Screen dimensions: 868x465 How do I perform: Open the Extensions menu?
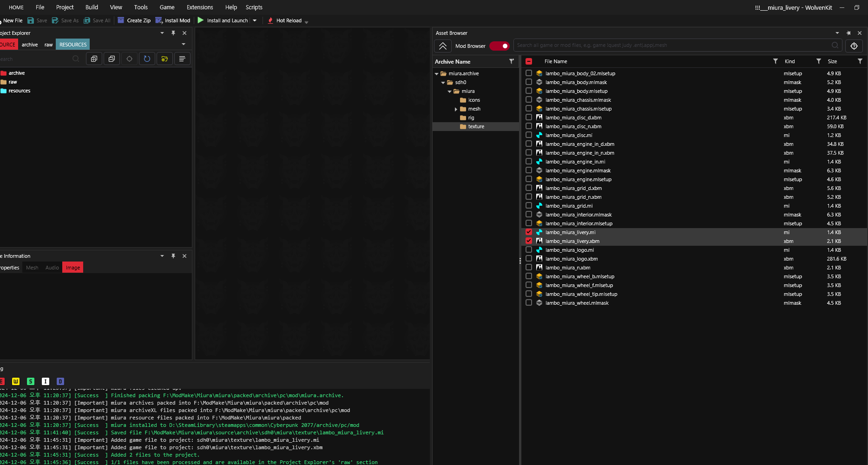[199, 7]
